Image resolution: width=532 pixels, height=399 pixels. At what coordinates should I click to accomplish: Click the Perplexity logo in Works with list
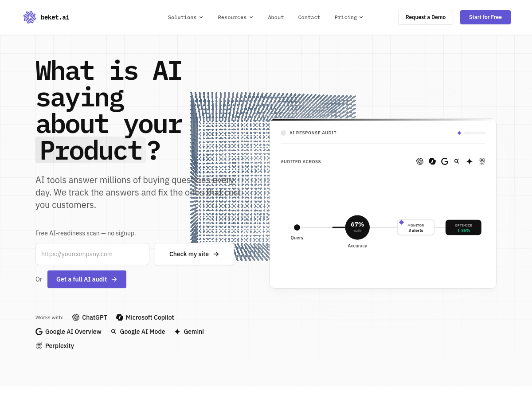39,346
